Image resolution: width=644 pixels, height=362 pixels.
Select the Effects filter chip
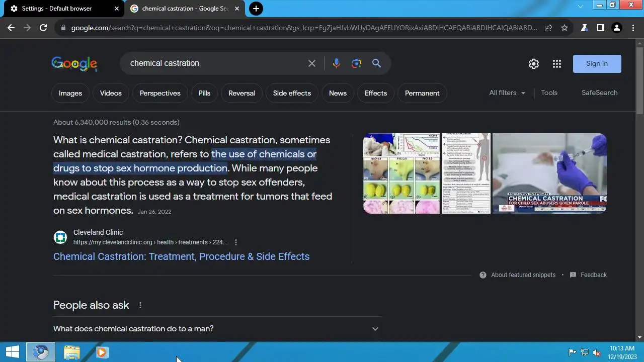click(x=376, y=93)
